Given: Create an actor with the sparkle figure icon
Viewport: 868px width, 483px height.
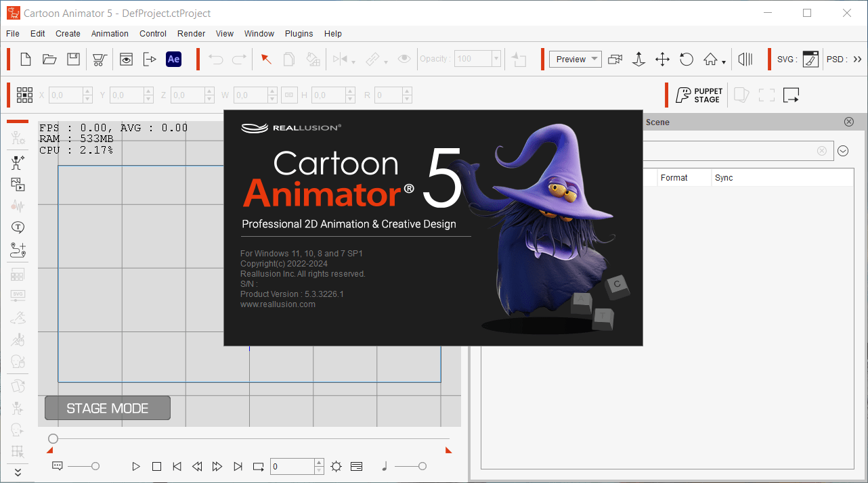Looking at the screenshot, I should pyautogui.click(x=18, y=162).
